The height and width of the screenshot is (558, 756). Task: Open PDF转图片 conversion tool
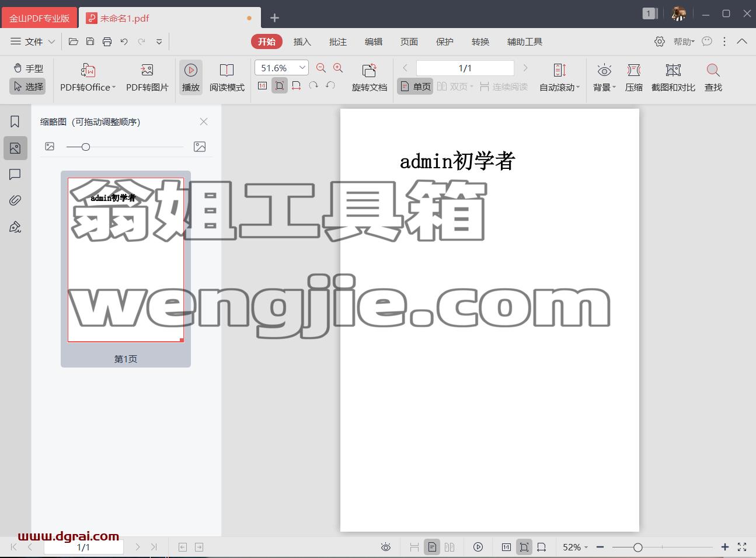point(147,78)
